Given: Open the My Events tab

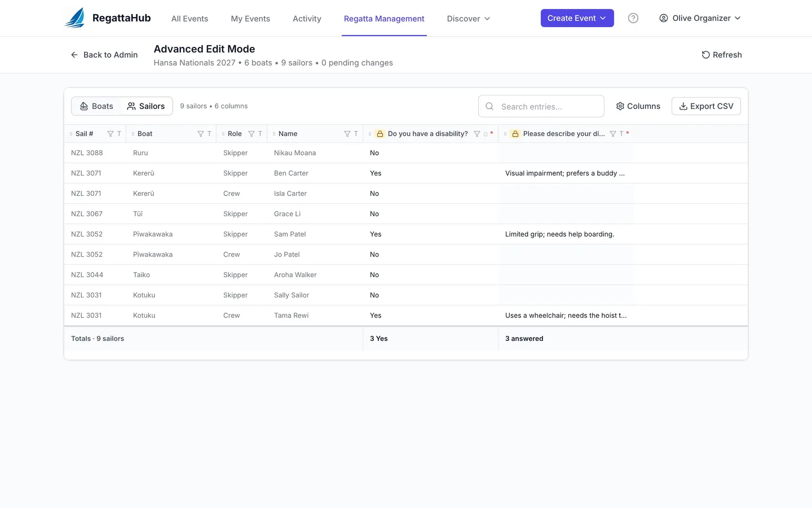Looking at the screenshot, I should [250, 19].
